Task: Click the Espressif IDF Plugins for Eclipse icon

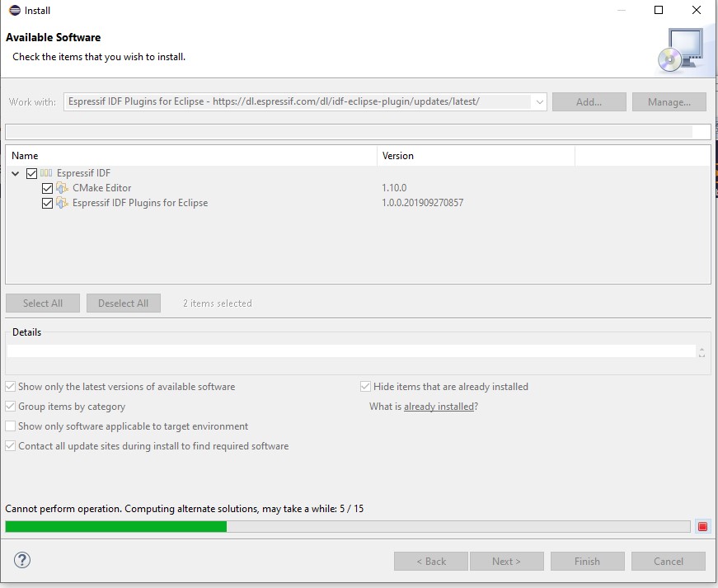Action: tap(61, 202)
